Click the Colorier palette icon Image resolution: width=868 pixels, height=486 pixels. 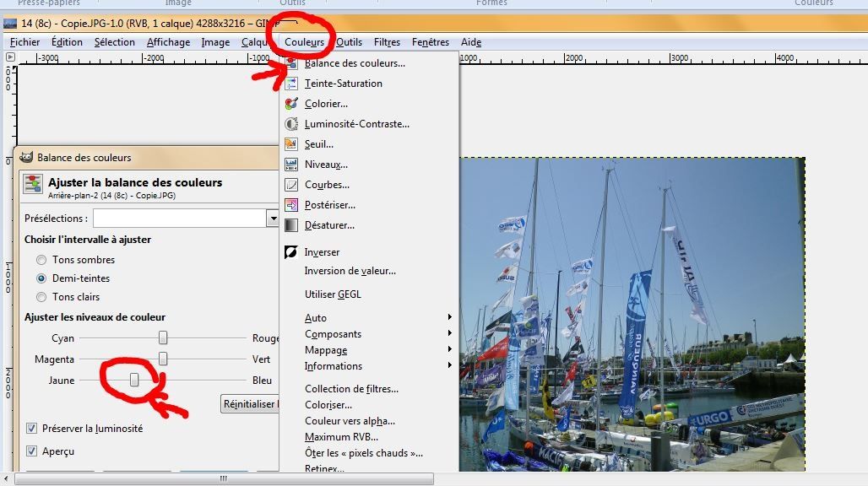pyautogui.click(x=291, y=104)
